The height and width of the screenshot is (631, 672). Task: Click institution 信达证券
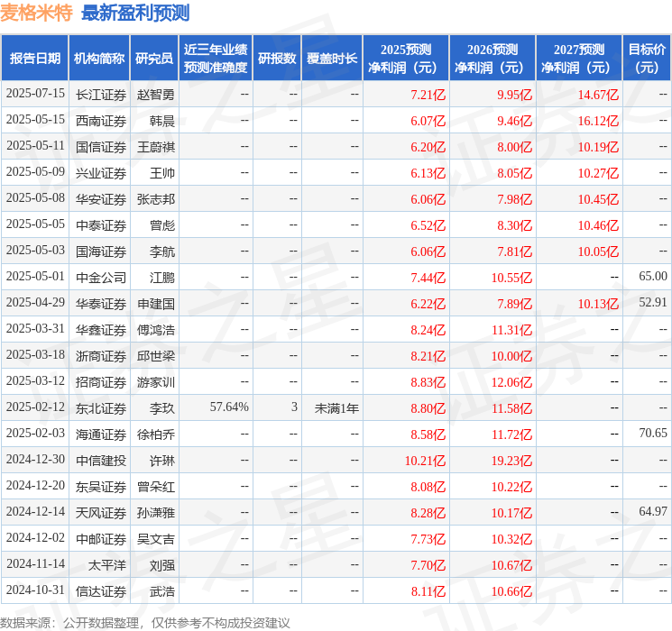point(101,591)
